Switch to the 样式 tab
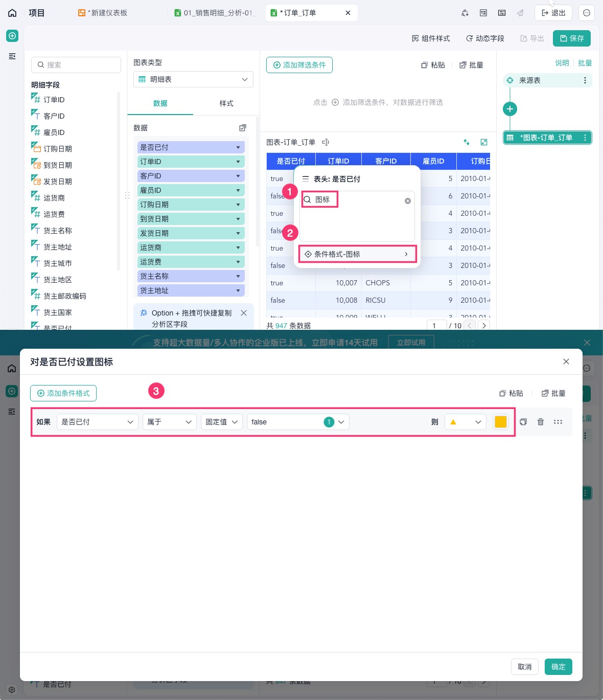Image resolution: width=603 pixels, height=700 pixels. tap(226, 103)
